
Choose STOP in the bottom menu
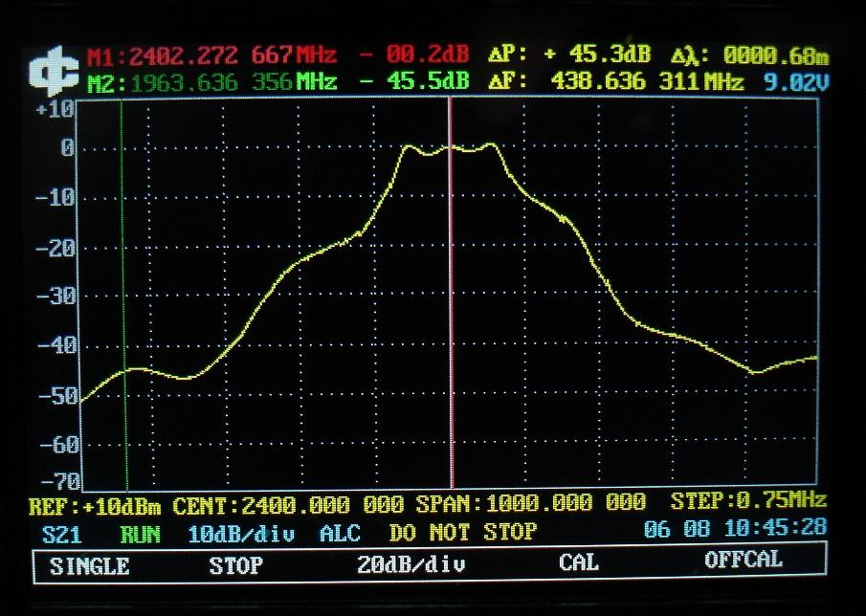235,565
